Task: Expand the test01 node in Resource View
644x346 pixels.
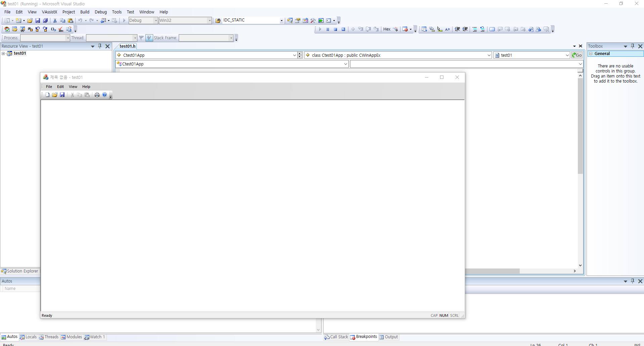Action: pos(3,53)
